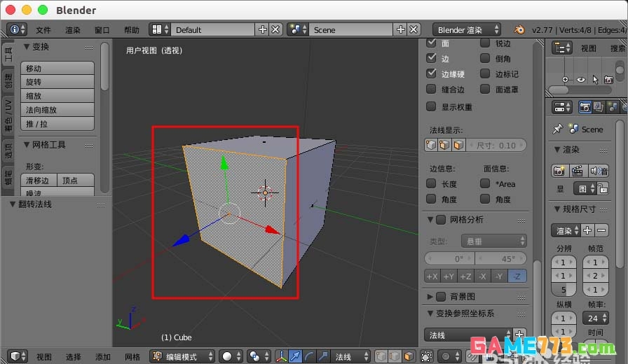Delete the Default screen layout
628x364 pixels.
click(275, 29)
